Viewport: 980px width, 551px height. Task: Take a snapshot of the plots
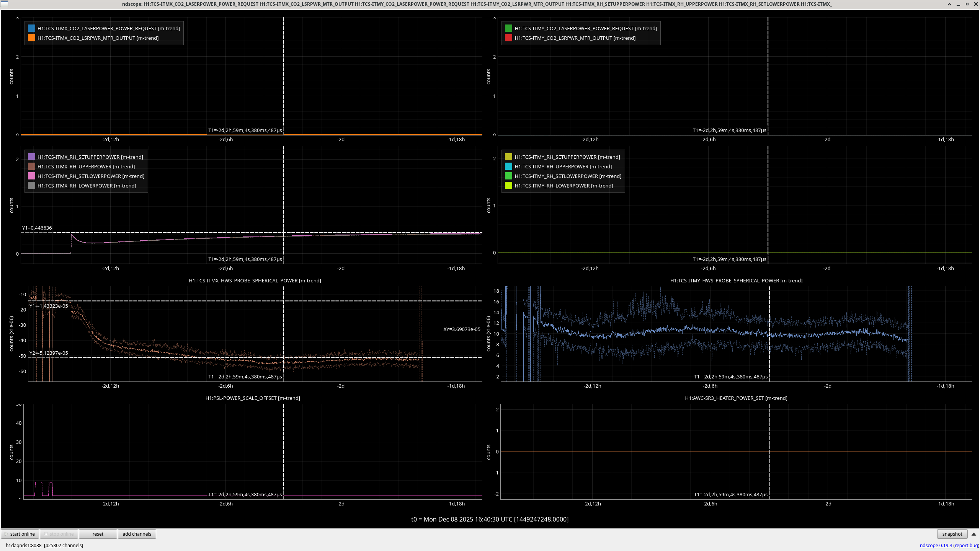[952, 534]
